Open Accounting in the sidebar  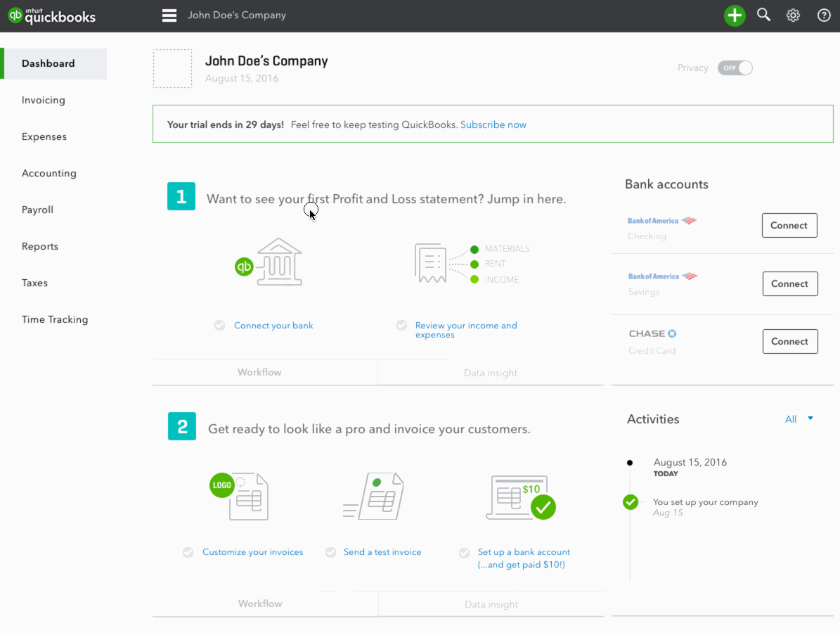coord(49,173)
